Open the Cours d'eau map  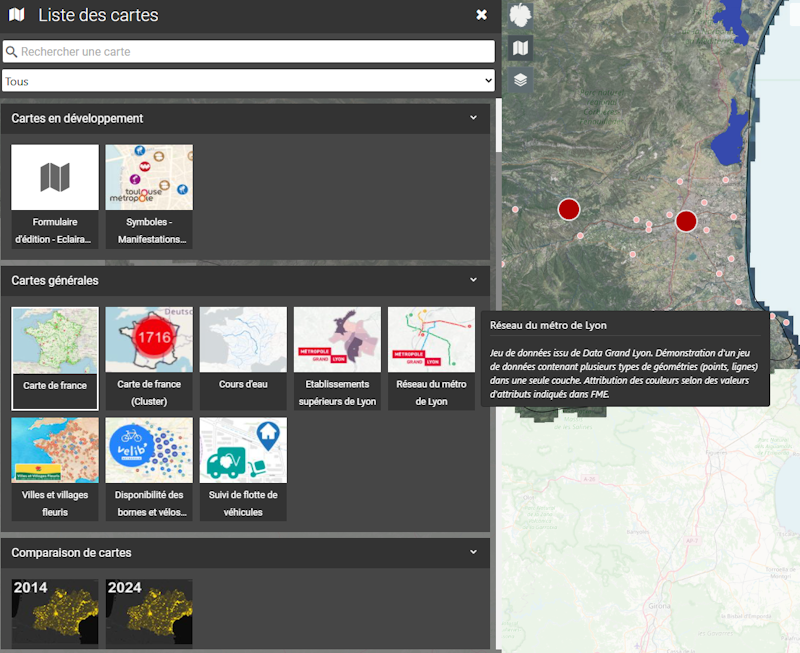pyautogui.click(x=243, y=358)
